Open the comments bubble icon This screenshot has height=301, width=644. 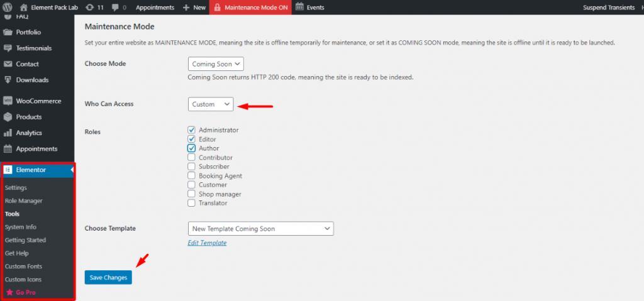(115, 8)
